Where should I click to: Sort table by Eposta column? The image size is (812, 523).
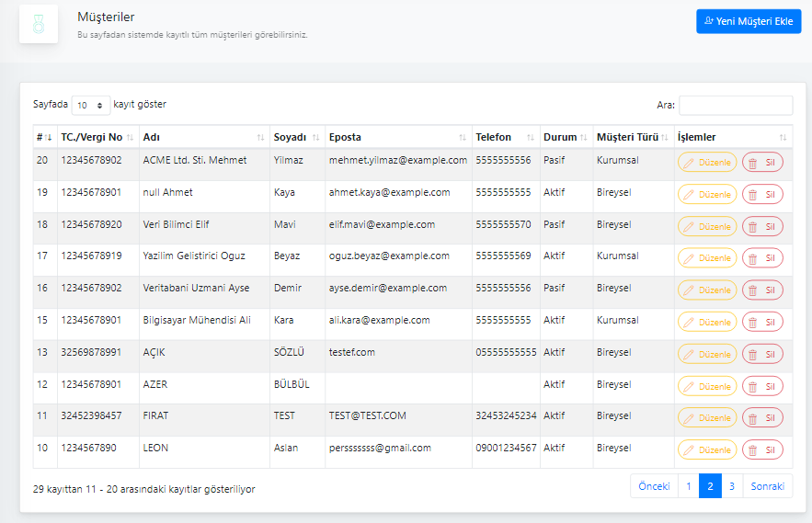pyautogui.click(x=398, y=137)
